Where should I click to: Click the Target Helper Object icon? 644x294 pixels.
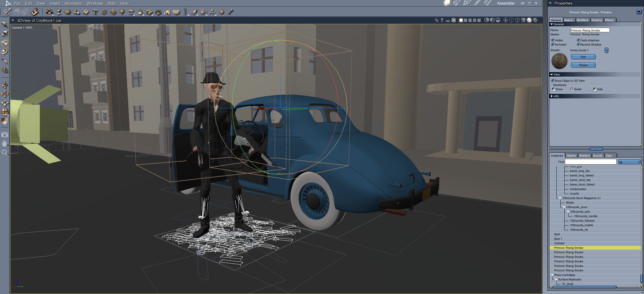coord(222,12)
